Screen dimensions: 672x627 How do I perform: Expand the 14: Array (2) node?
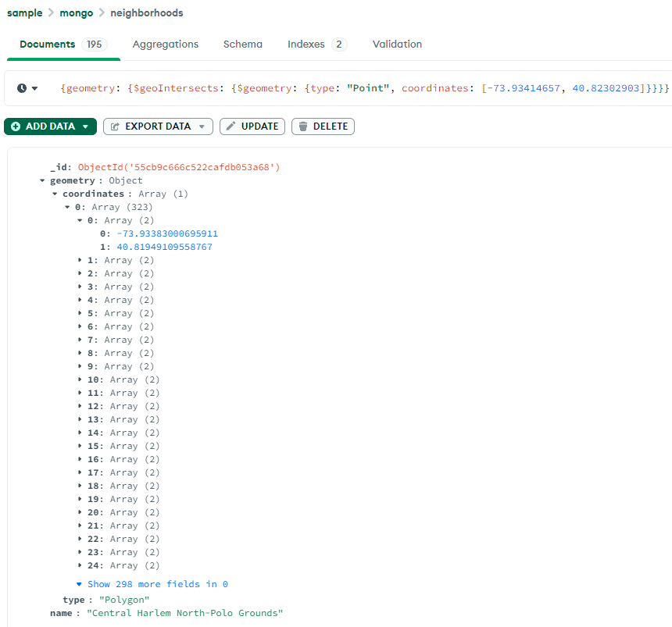click(79, 433)
